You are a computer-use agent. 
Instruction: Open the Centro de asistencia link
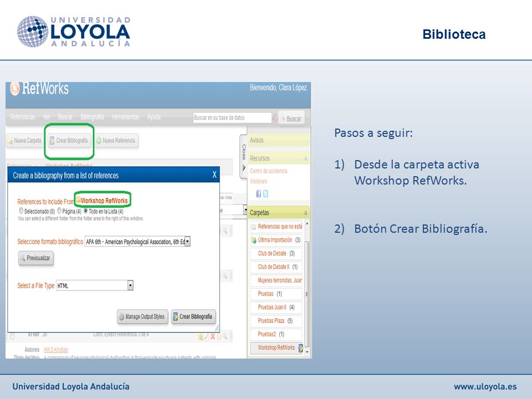(x=268, y=171)
